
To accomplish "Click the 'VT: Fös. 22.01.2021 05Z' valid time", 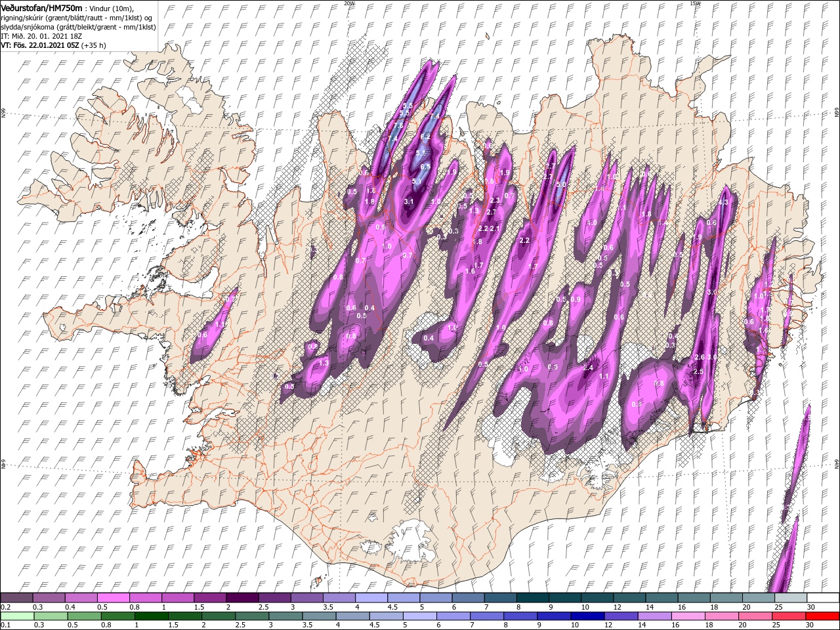I will [41, 45].
